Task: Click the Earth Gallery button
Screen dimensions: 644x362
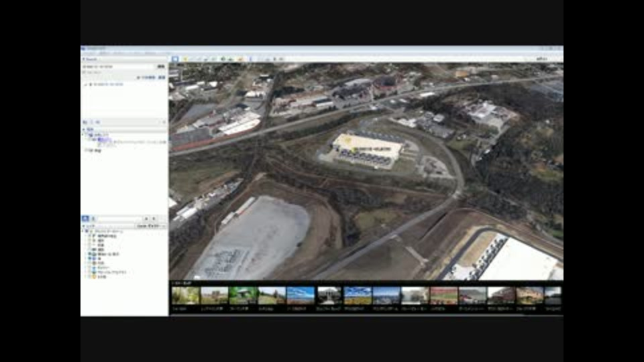Action: tap(150, 226)
